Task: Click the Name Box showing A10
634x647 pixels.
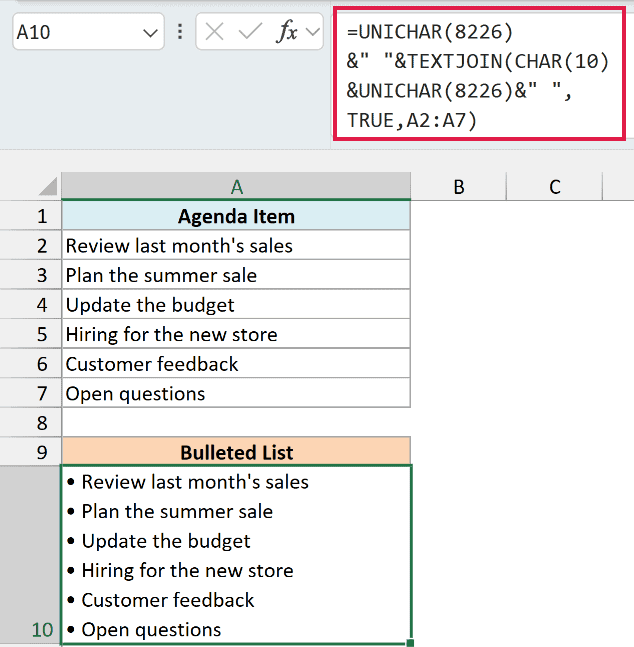Action: coord(88,31)
